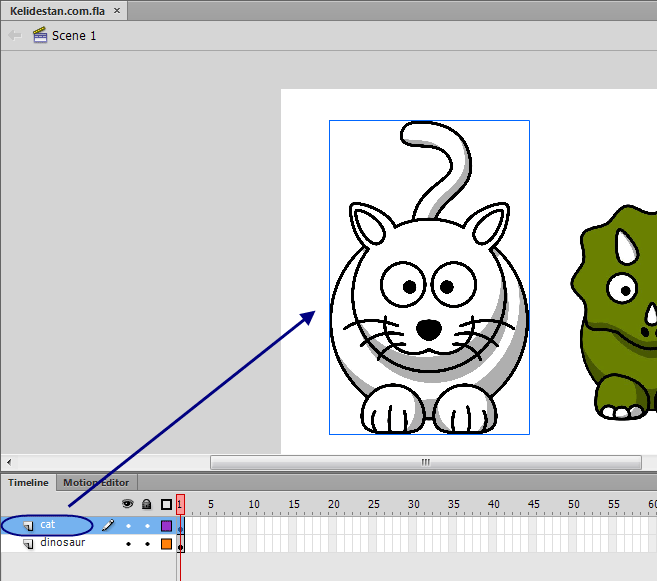Image resolution: width=657 pixels, height=581 pixels.
Task: Click the cat layer page icon
Action: point(28,526)
